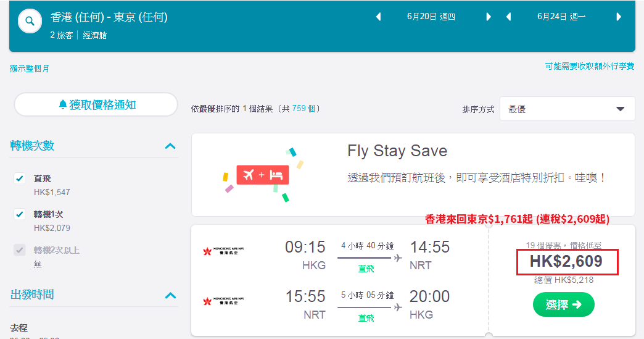Screen dimensions: 644x339
Task: Toggle the 轉機2次以上 checkbox
Action: (19, 250)
